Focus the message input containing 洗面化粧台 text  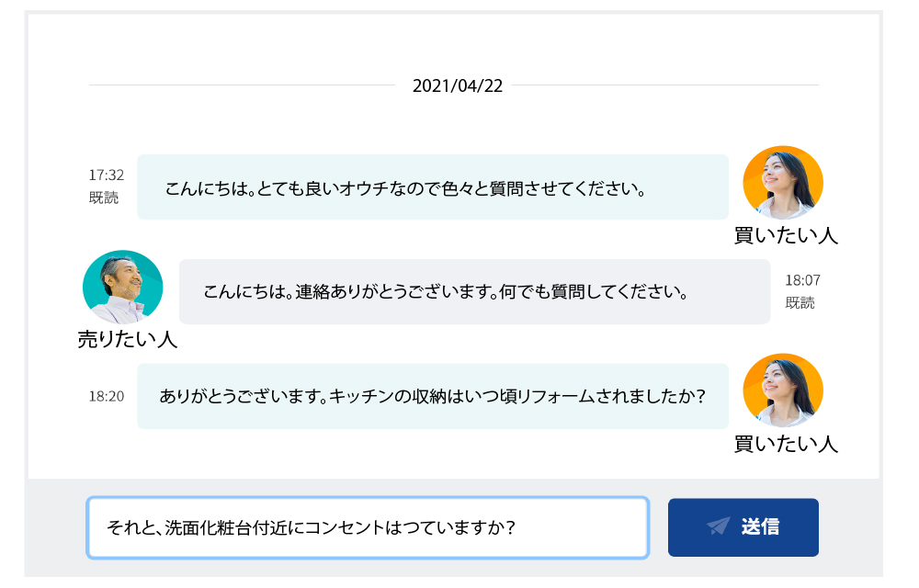pyautogui.click(x=368, y=527)
